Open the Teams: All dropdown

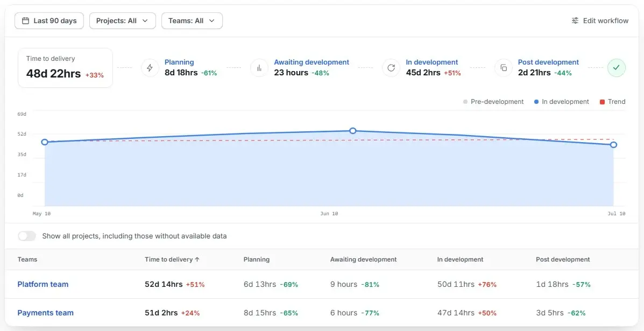(x=192, y=20)
